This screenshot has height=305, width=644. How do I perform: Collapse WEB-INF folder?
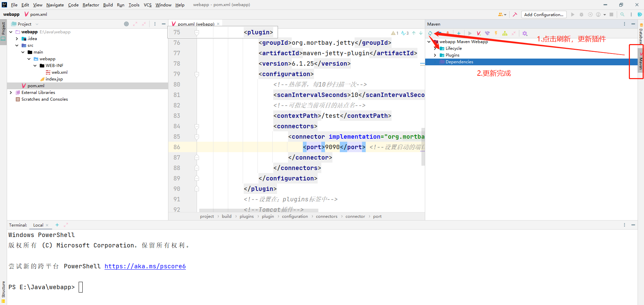coord(35,66)
